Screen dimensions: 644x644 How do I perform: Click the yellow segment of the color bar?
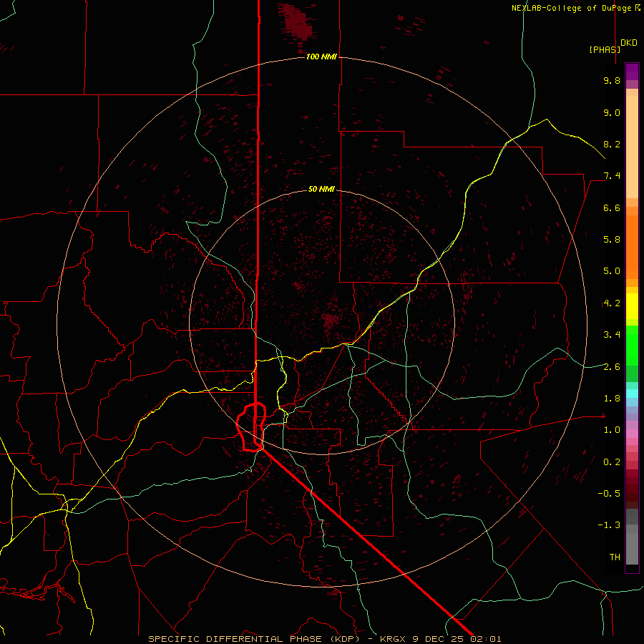[x=632, y=306]
